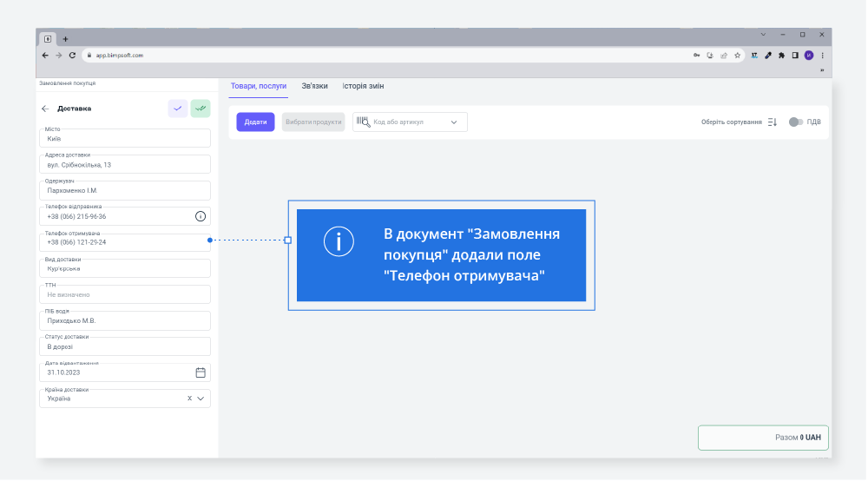The width and height of the screenshot is (868, 481).
Task: Clear the Країна доставки selection with X
Action: pos(189,399)
